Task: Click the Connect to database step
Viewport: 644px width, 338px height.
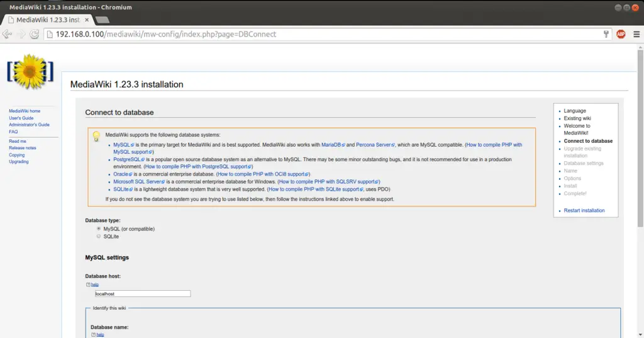Action: [x=588, y=141]
